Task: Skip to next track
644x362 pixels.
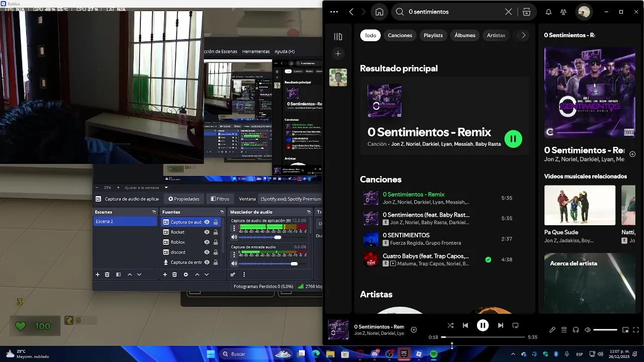Action: coord(500,325)
